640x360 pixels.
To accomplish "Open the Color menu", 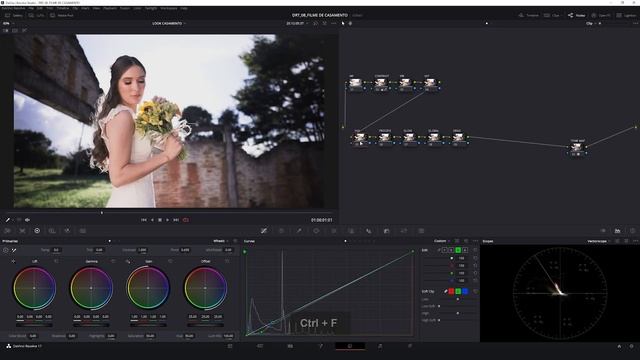I will [138, 8].
